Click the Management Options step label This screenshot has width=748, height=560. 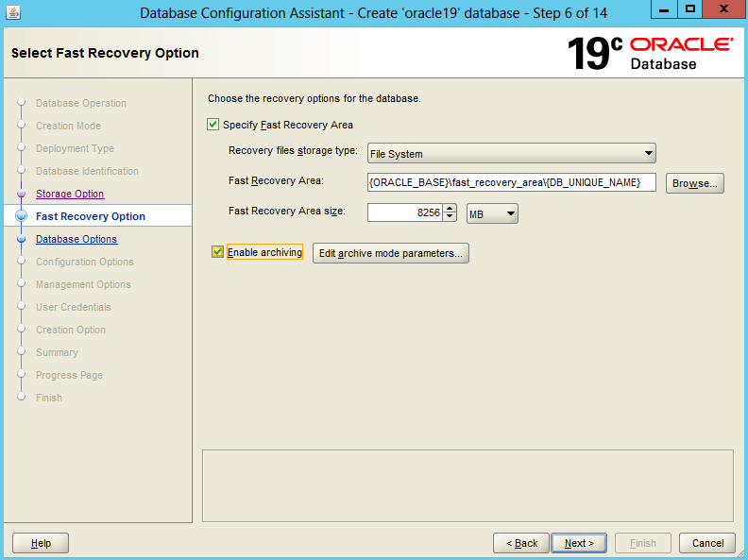tap(83, 284)
